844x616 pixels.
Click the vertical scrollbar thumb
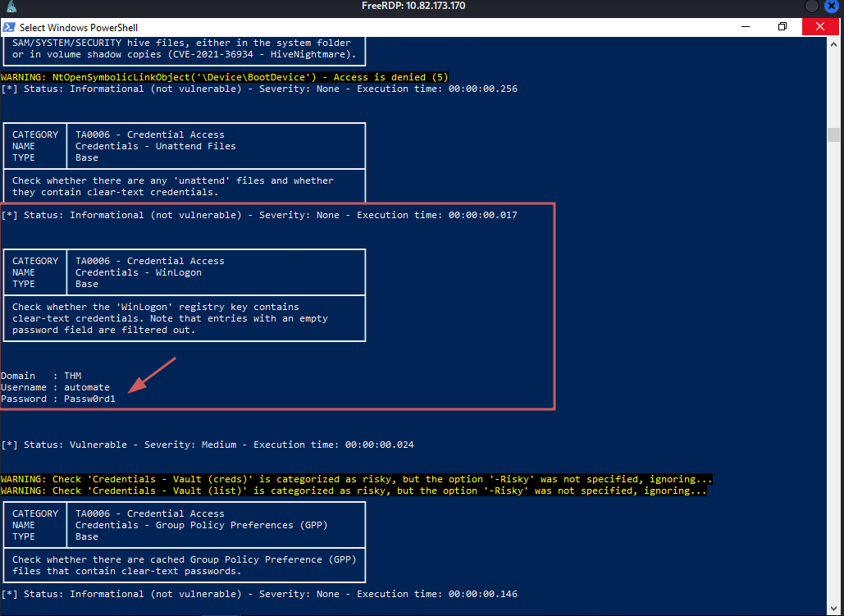point(833,135)
